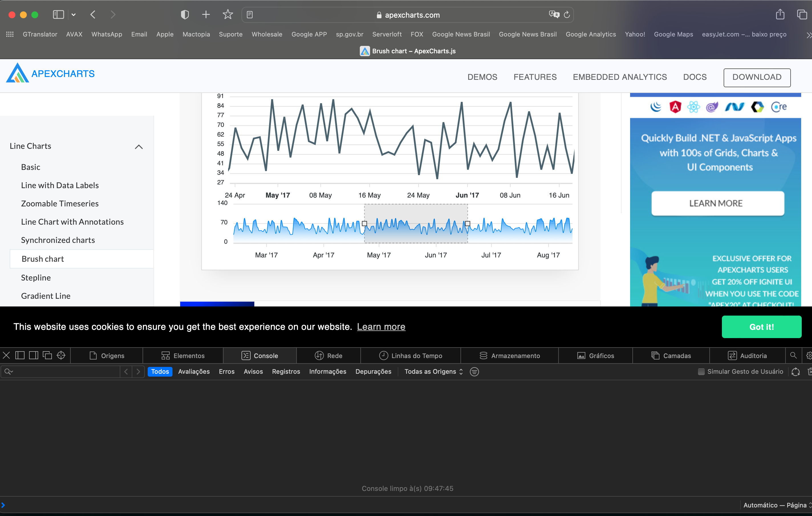Collapse the Line Charts section

pos(139,146)
